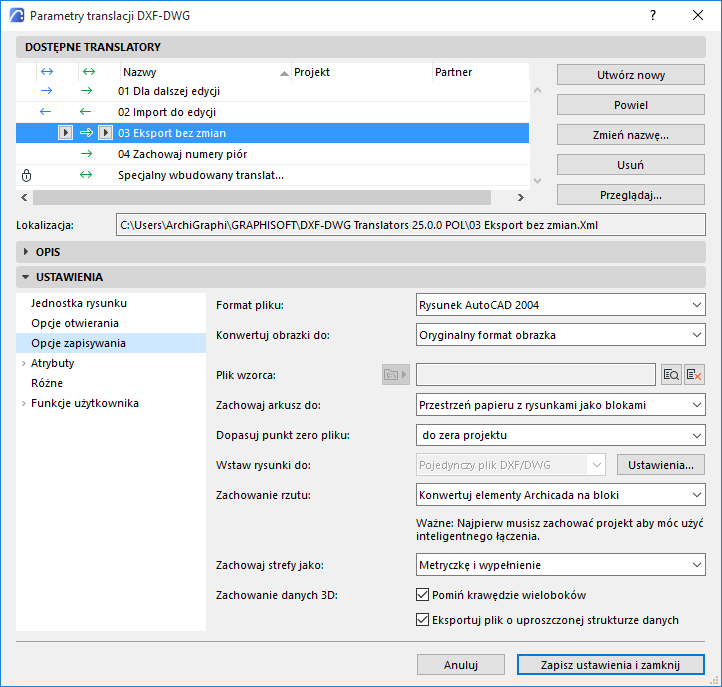Click the translator list scroll down arrow
Viewport: 722px width, 687px height.
537,180
